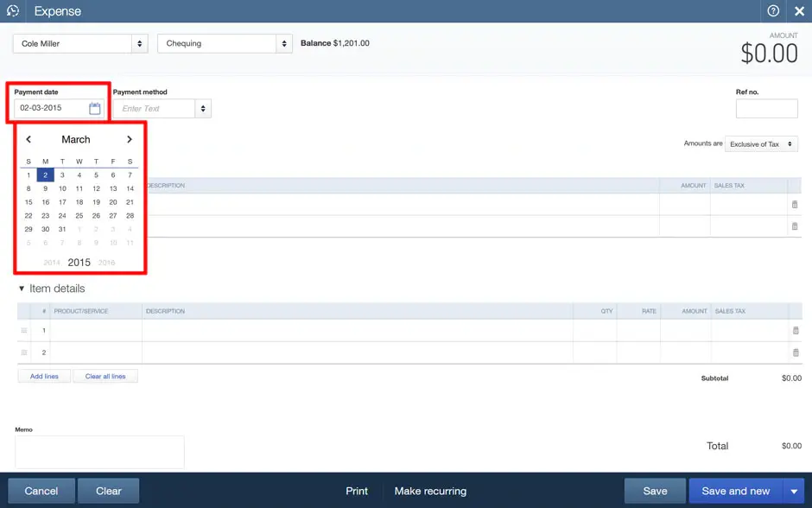Screen dimensions: 812x508
Task: Pick March 28 in the calendar
Action: pos(130,215)
